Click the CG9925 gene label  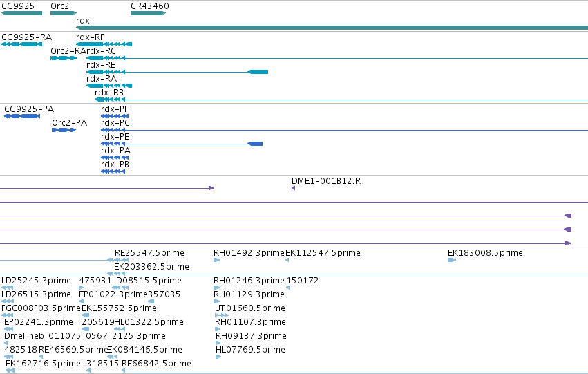18,6
